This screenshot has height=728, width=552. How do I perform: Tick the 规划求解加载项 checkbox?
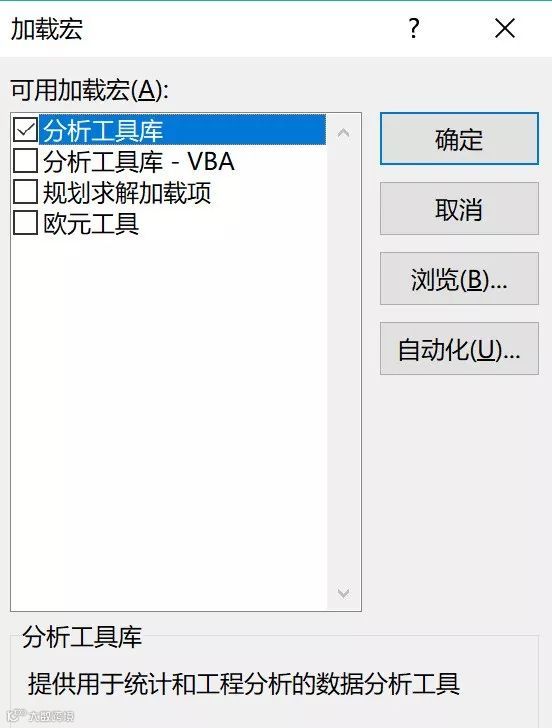tap(25, 192)
